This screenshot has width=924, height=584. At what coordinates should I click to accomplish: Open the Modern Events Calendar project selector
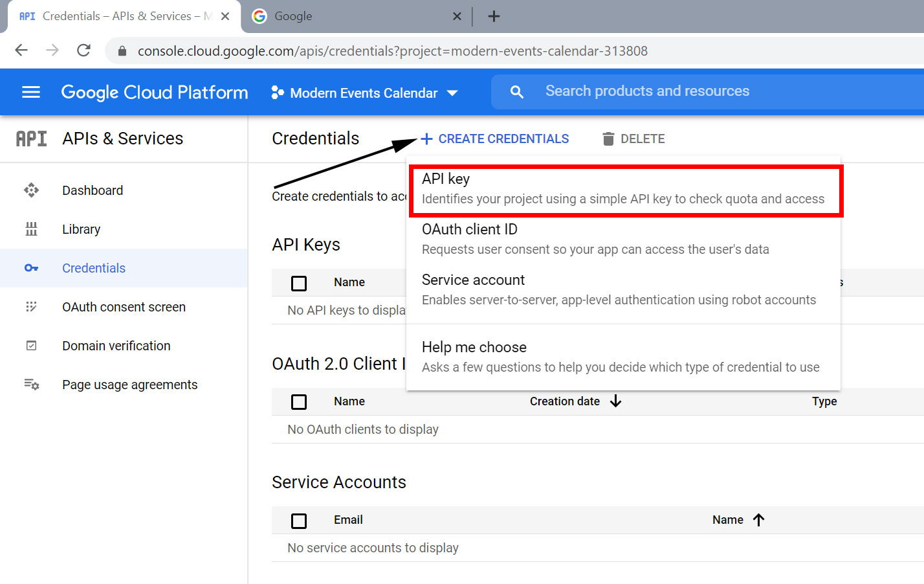[x=365, y=93]
